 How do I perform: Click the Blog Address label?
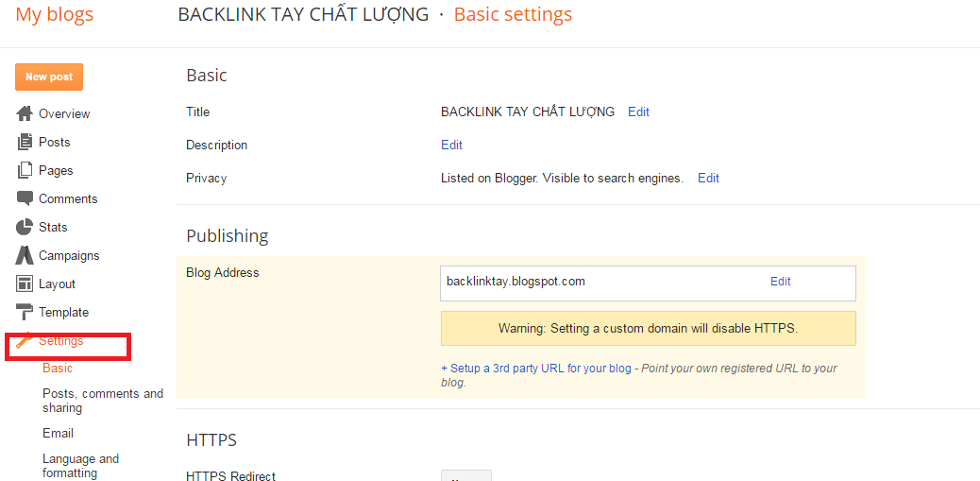point(223,273)
